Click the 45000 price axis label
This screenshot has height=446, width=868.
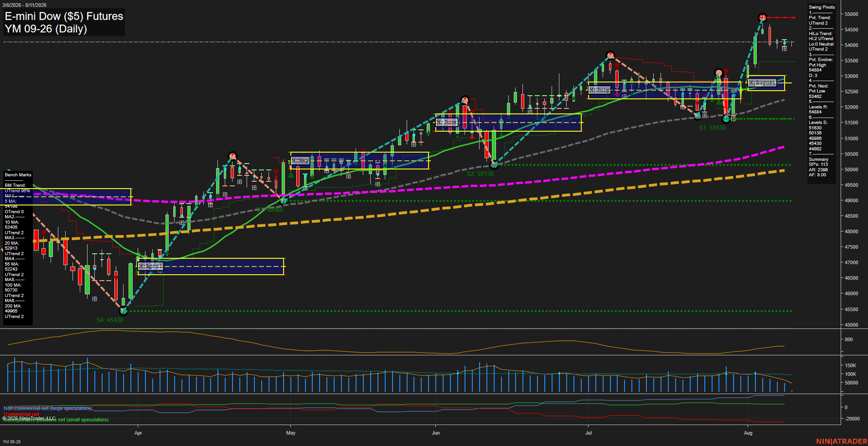pyautogui.click(x=851, y=325)
